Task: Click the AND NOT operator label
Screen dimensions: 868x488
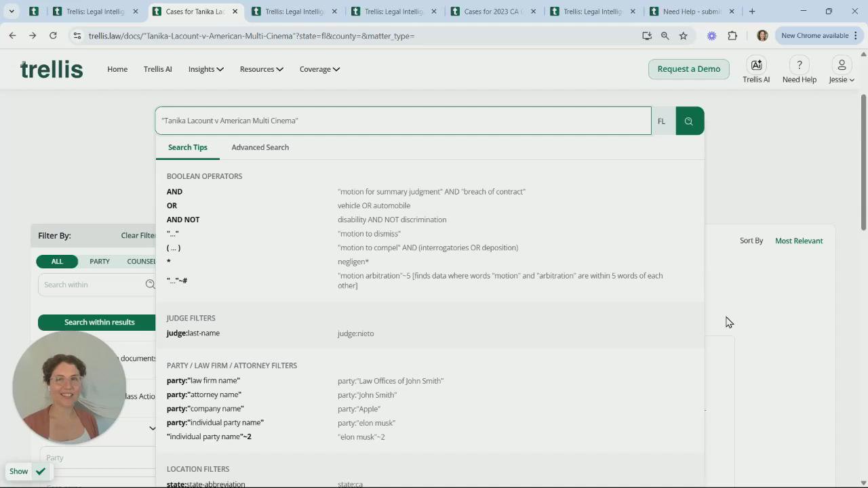Action: pyautogui.click(x=183, y=220)
